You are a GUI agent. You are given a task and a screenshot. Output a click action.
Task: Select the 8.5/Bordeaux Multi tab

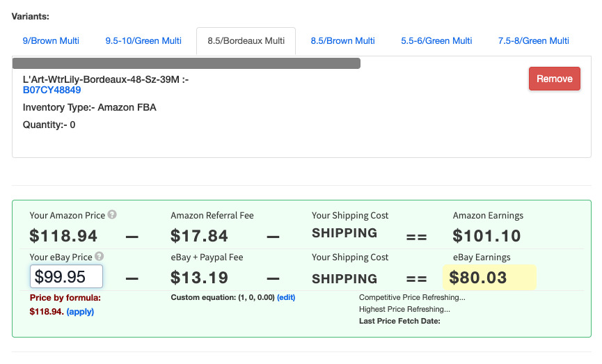point(246,40)
